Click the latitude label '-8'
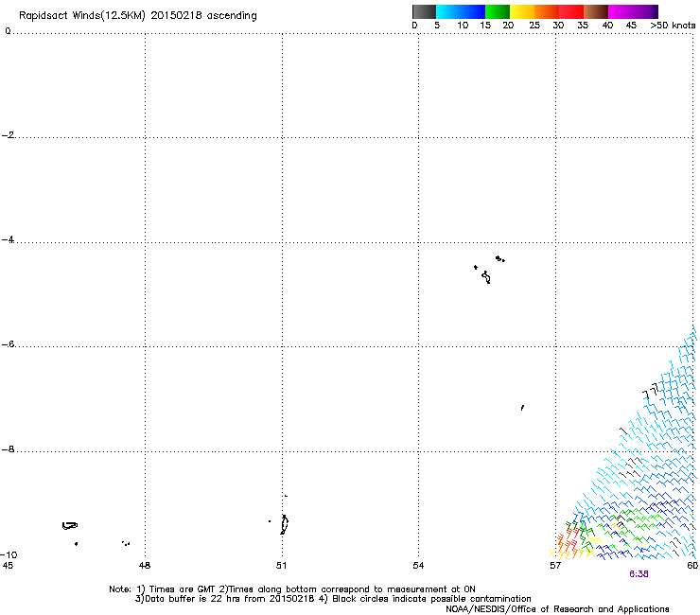Image resolution: width=700 pixels, height=615 pixels. 8,449
